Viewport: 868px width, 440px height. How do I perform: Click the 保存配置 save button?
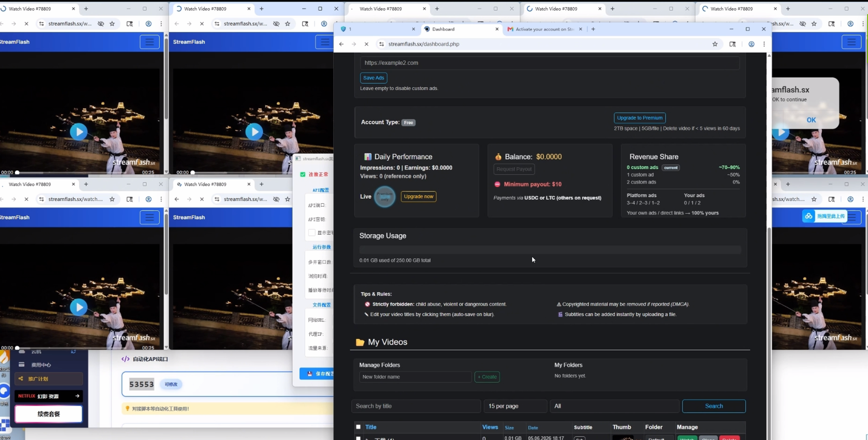pyautogui.click(x=317, y=373)
